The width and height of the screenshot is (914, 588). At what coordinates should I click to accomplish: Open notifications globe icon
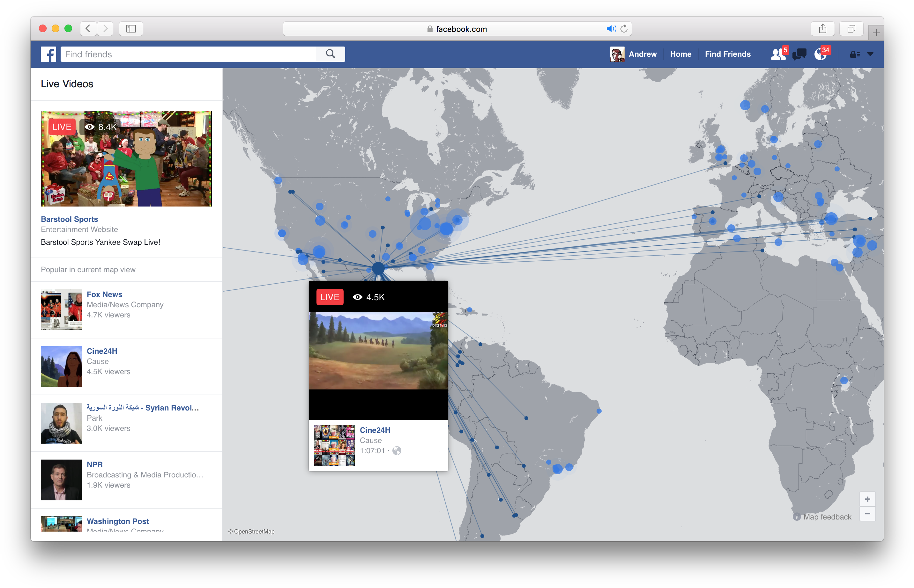(x=820, y=54)
